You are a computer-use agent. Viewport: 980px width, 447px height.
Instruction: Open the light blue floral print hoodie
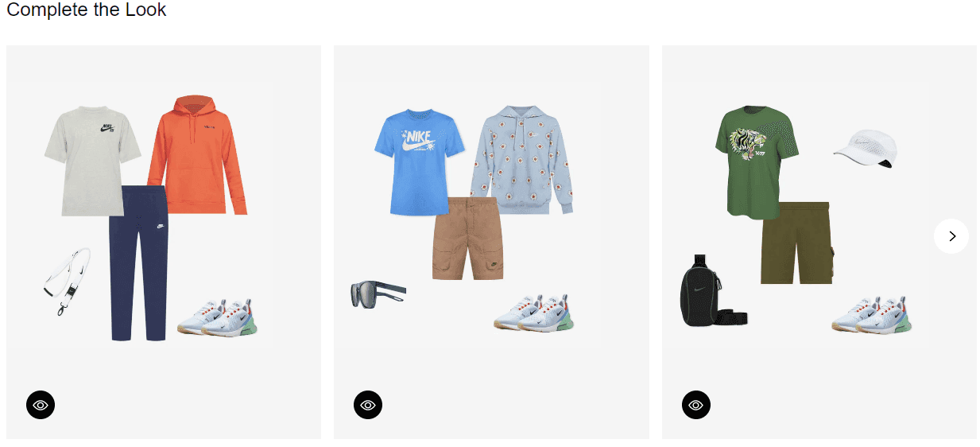(x=521, y=160)
